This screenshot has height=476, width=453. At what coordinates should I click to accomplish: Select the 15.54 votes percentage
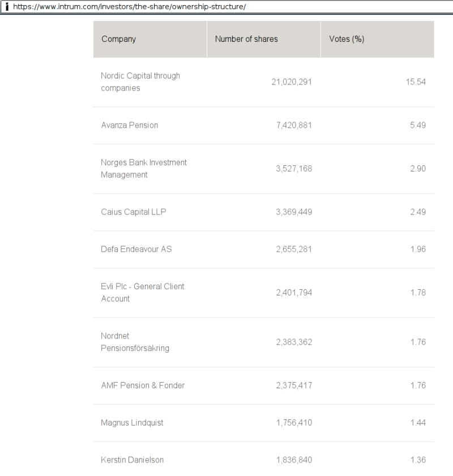[x=416, y=82]
